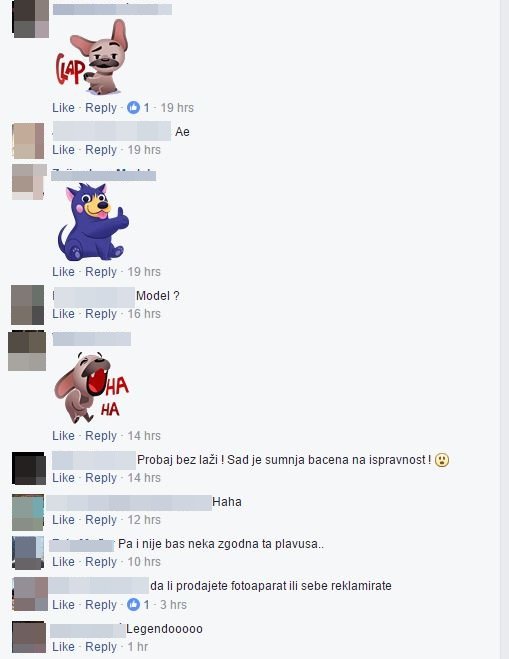Click the blue thumbs-up icon on the fotoaparat comment
509x659 pixels.
[134, 604]
